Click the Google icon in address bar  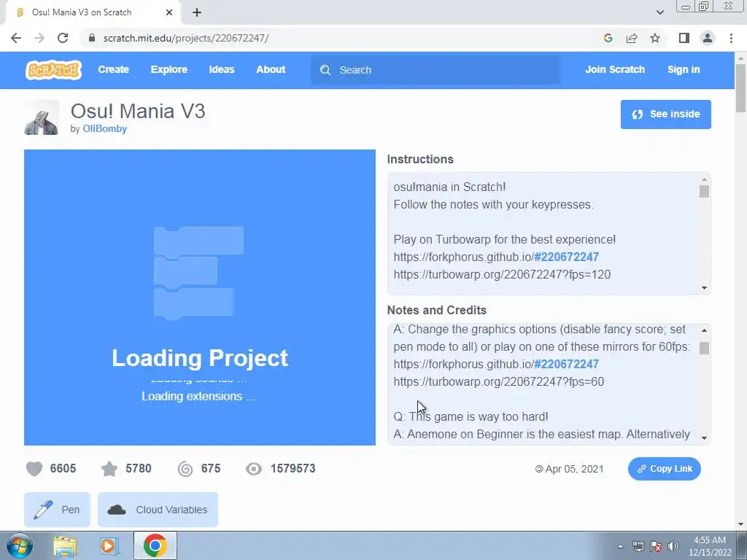pyautogui.click(x=608, y=38)
